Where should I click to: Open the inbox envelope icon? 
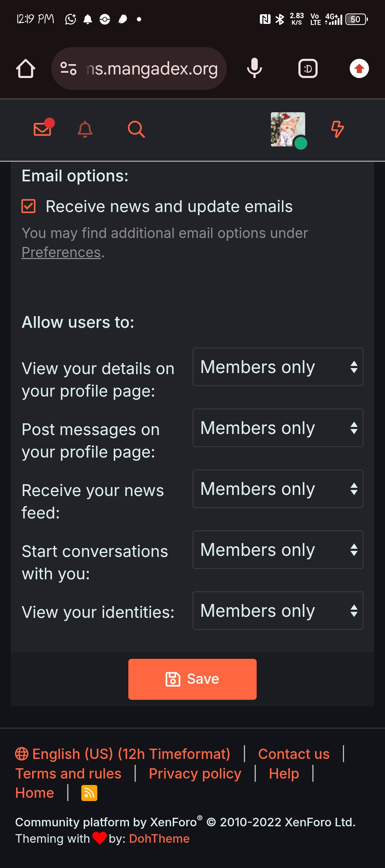coord(43,129)
